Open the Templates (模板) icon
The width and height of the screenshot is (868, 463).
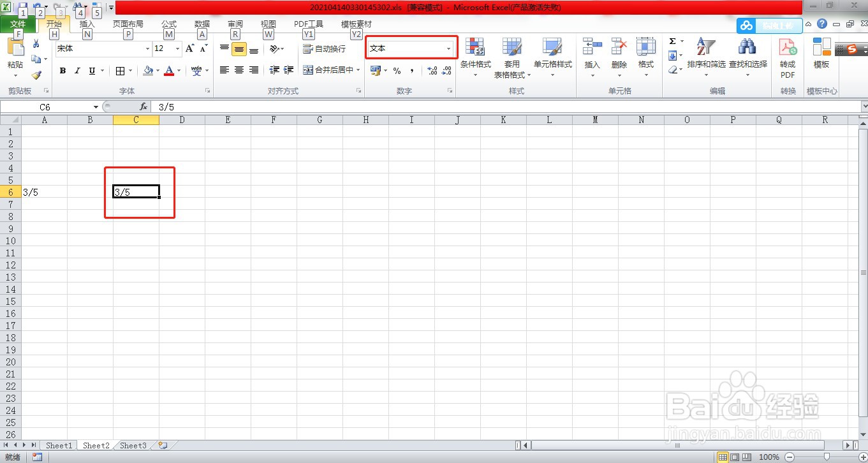point(821,47)
